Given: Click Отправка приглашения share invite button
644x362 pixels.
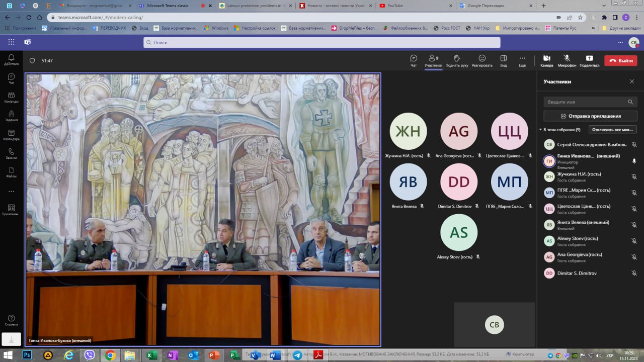Looking at the screenshot, I should [590, 116].
